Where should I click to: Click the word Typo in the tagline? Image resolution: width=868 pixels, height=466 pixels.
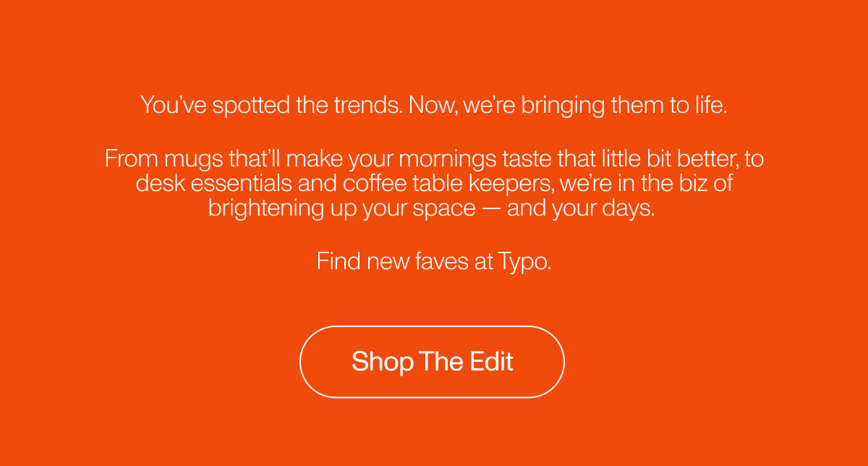tap(524, 261)
